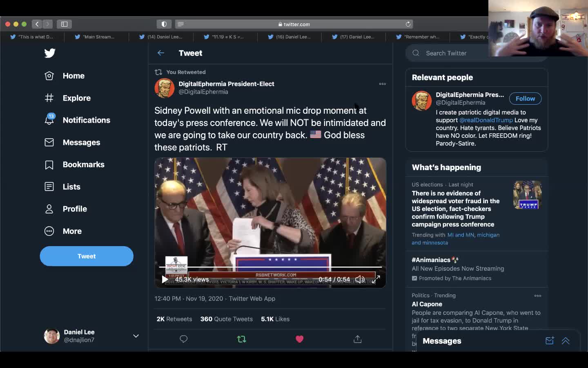Seek in the video progress bar

tap(270, 267)
